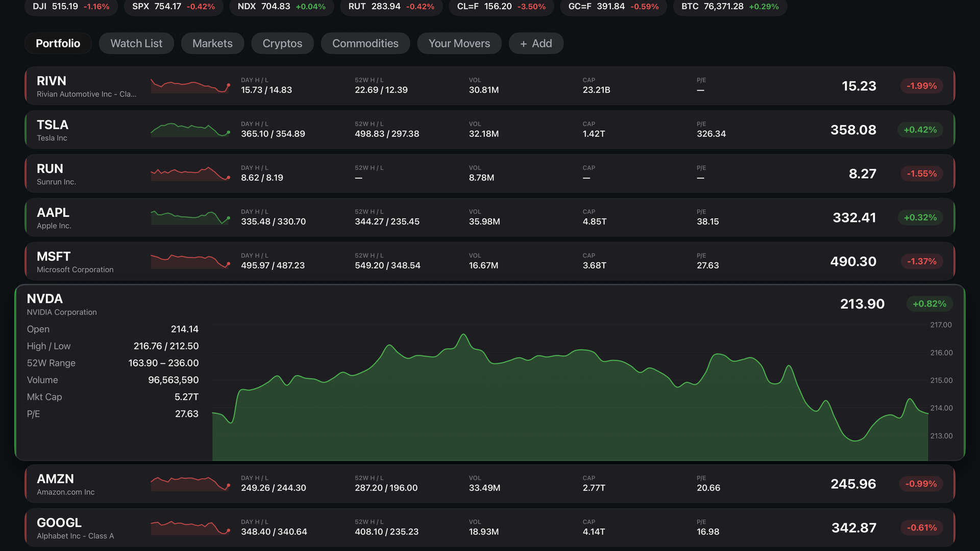Click NVDA Volume value 96,563,590

pyautogui.click(x=174, y=380)
